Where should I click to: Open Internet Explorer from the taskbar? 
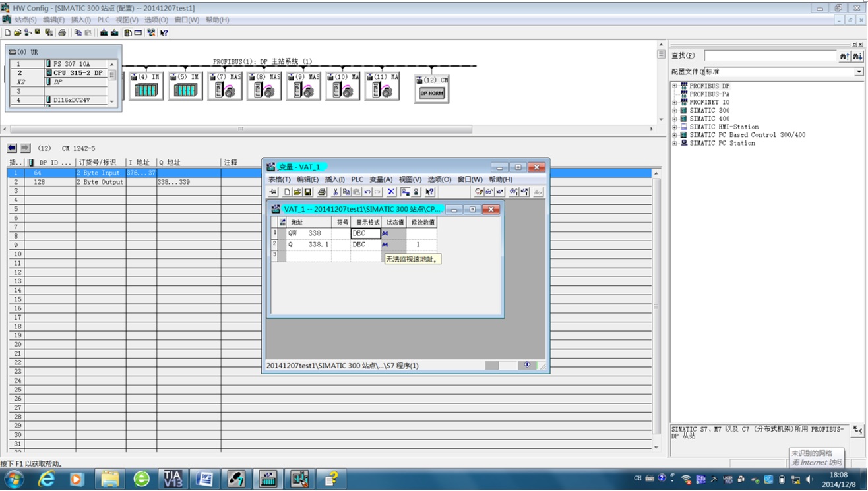tap(46, 479)
